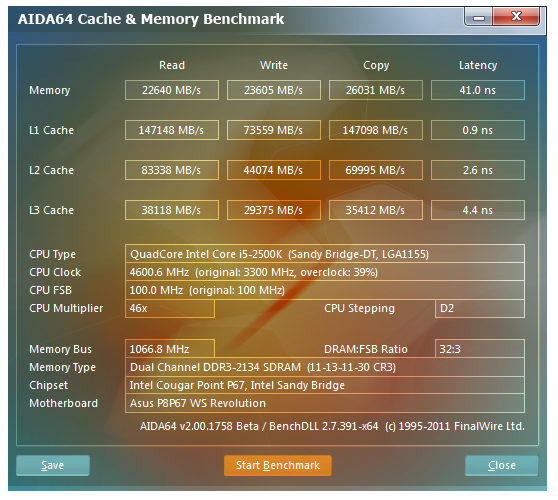Click the CPU FSB label
The image size is (558, 500).
(x=50, y=290)
